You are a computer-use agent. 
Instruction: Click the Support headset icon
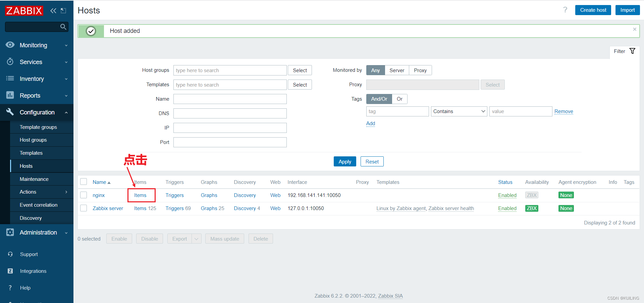(10, 254)
